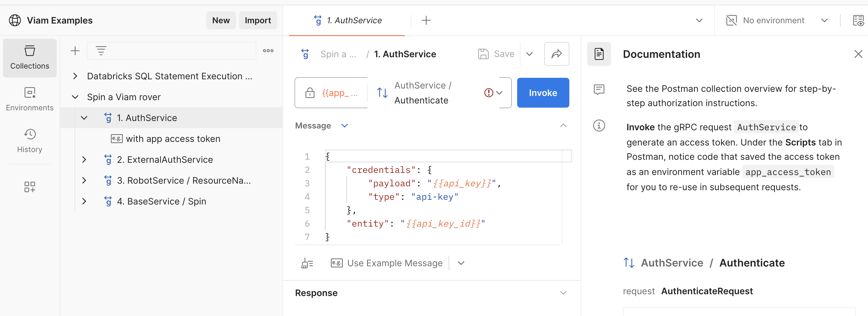The image size is (868, 316).
Task: Click the arrows icon beside AuthService / Authenticate method
Action: [x=382, y=93]
